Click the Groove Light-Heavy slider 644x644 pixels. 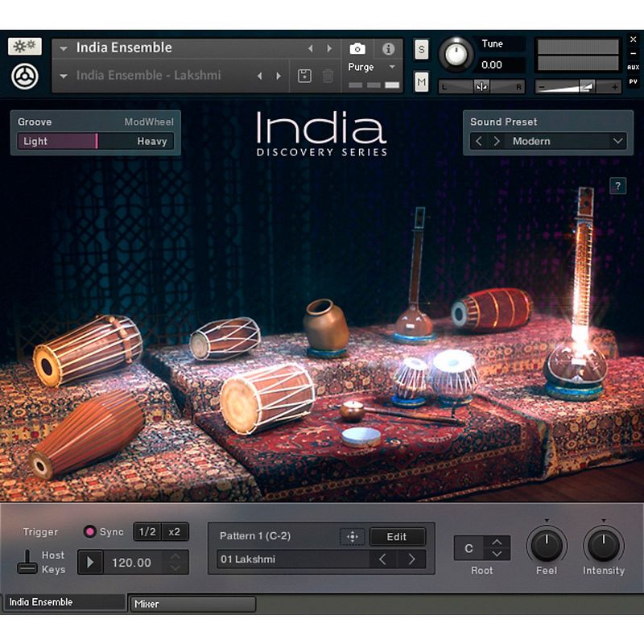click(x=95, y=141)
